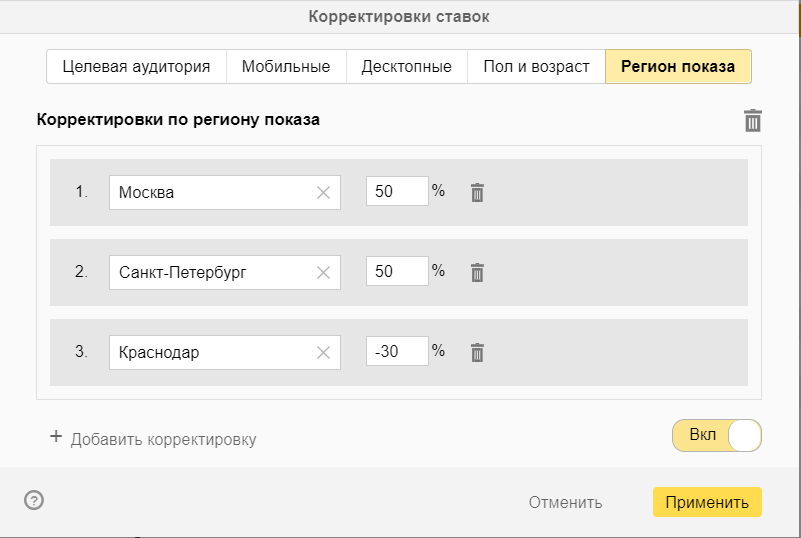This screenshot has height=538, width=801.
Task: Open help via the question mark icon
Action: [x=34, y=500]
